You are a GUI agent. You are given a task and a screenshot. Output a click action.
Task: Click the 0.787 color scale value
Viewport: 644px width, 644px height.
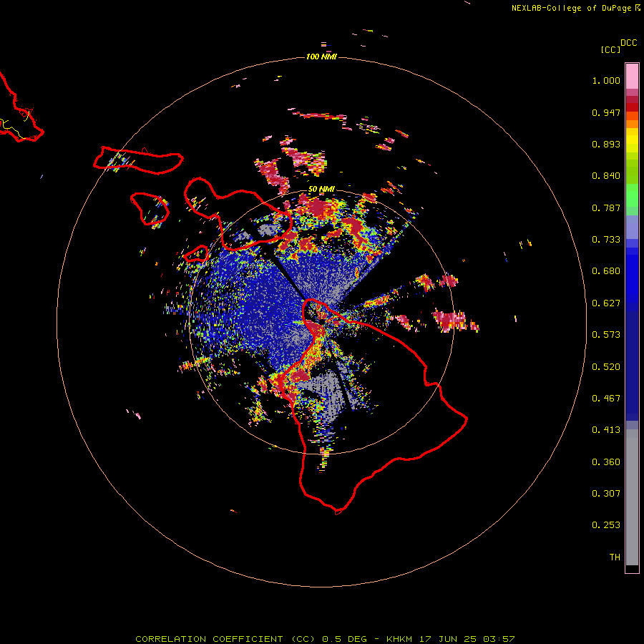pyautogui.click(x=606, y=208)
